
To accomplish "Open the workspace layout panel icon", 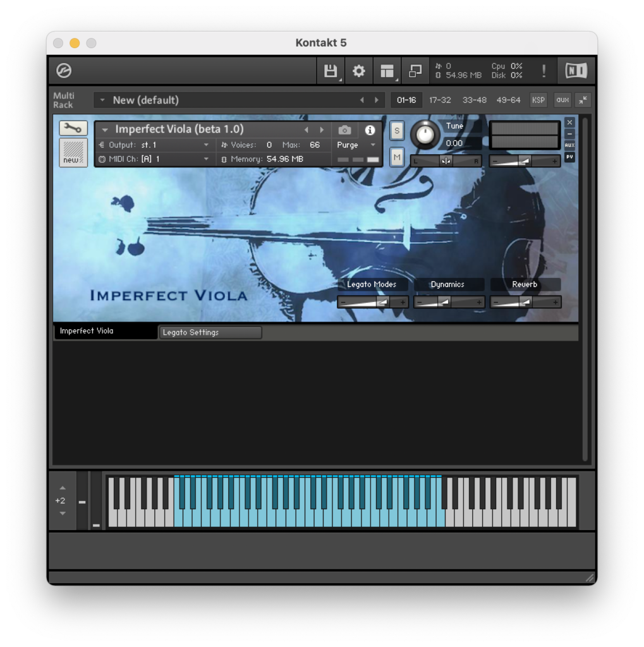I will click(387, 71).
